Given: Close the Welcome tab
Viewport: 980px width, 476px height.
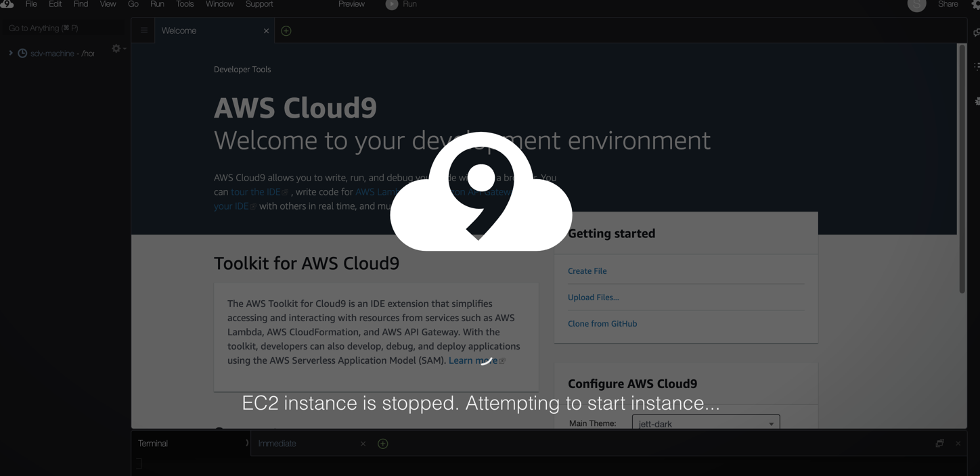Looking at the screenshot, I should (266, 31).
